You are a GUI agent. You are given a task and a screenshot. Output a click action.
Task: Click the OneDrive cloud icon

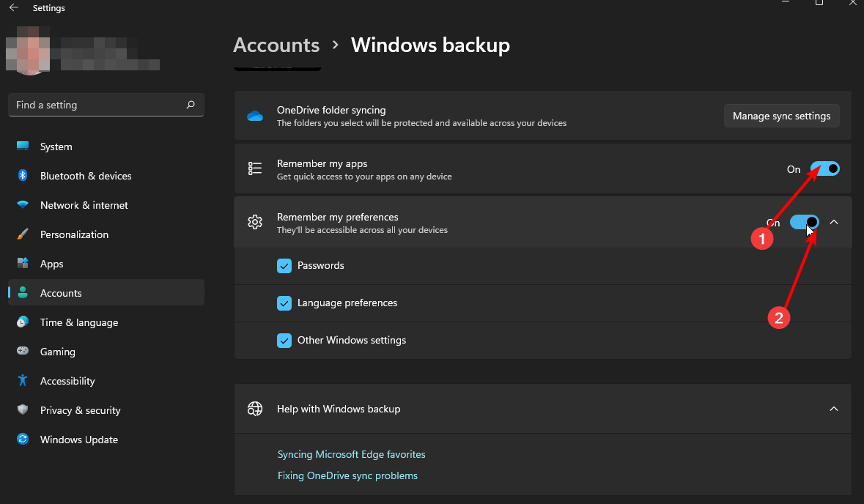tap(254, 115)
